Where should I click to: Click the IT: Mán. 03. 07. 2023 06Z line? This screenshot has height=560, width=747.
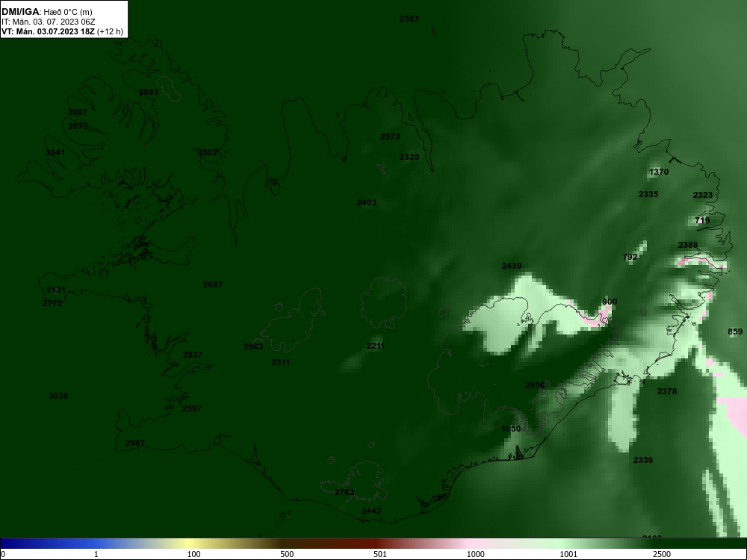tap(48, 22)
